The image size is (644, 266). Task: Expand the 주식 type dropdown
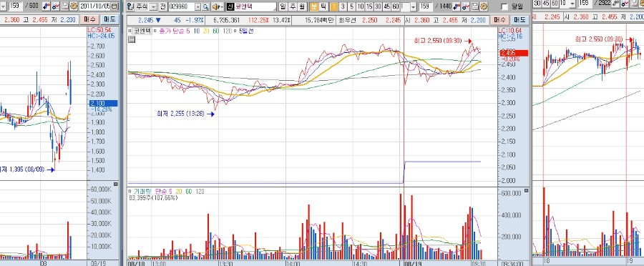[154, 7]
